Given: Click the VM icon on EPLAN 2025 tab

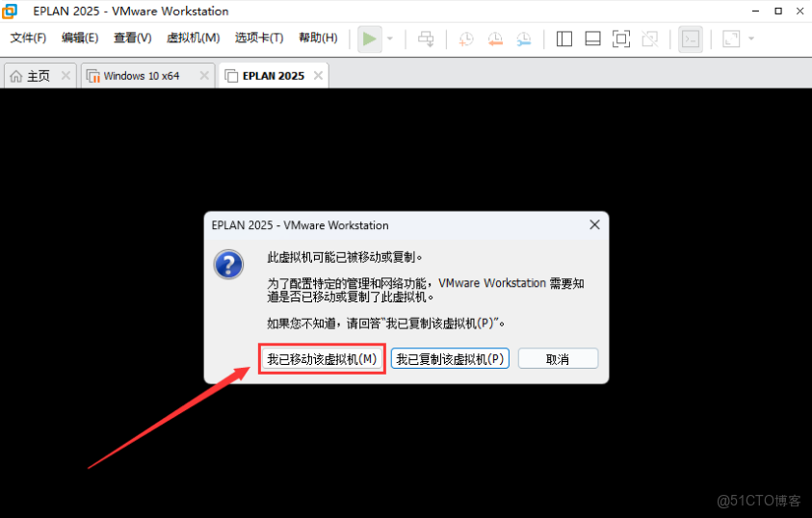Looking at the screenshot, I should 231,76.
